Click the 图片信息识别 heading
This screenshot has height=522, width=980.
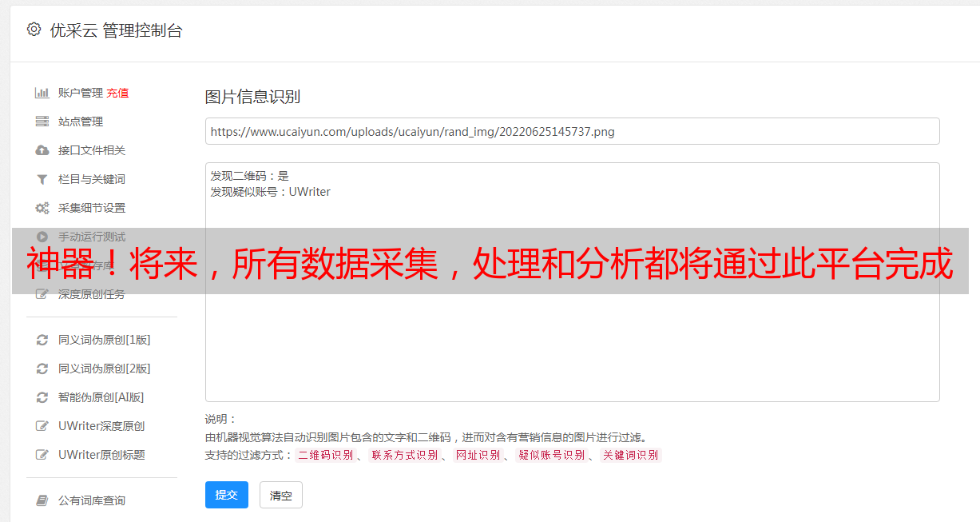coord(252,97)
